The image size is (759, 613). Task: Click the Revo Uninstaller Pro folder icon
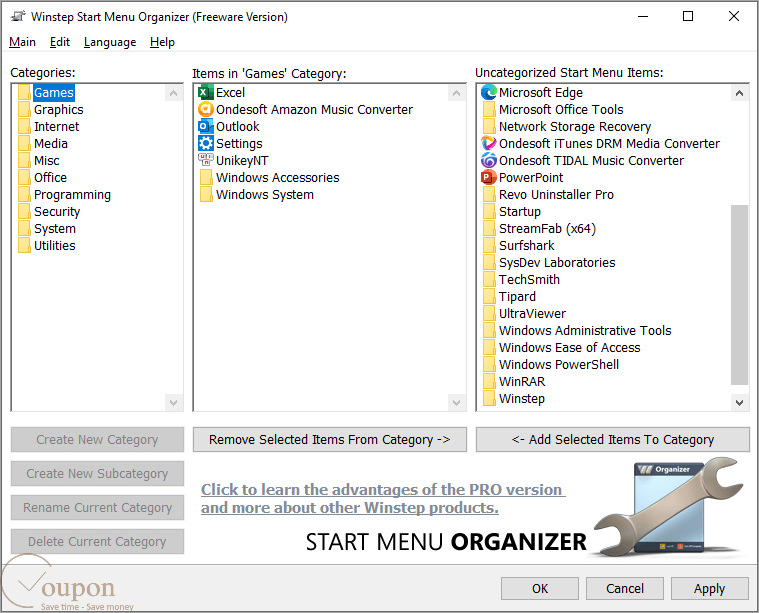pyautogui.click(x=489, y=194)
